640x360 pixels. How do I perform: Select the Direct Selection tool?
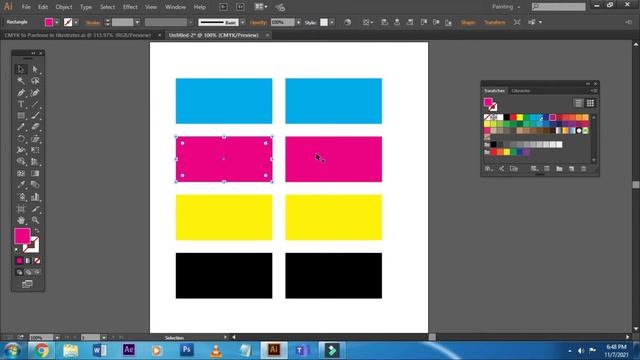point(35,69)
